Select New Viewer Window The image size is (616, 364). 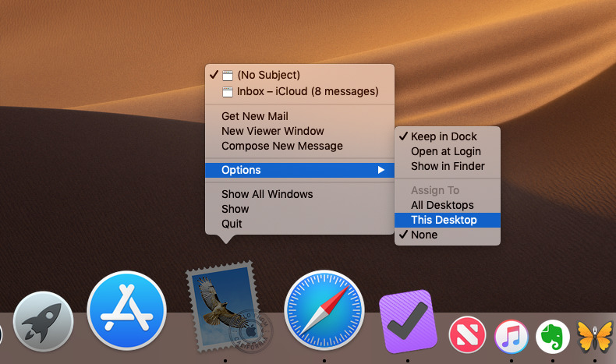click(x=299, y=131)
